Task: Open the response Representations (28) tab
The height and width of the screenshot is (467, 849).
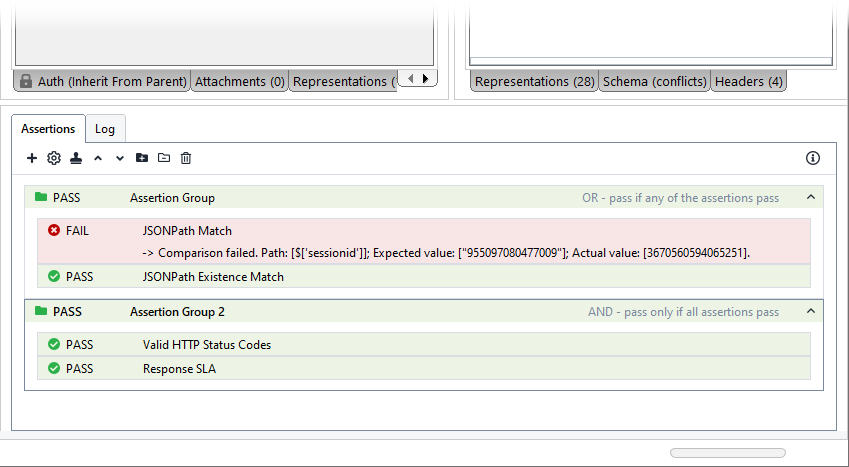Action: (534, 81)
